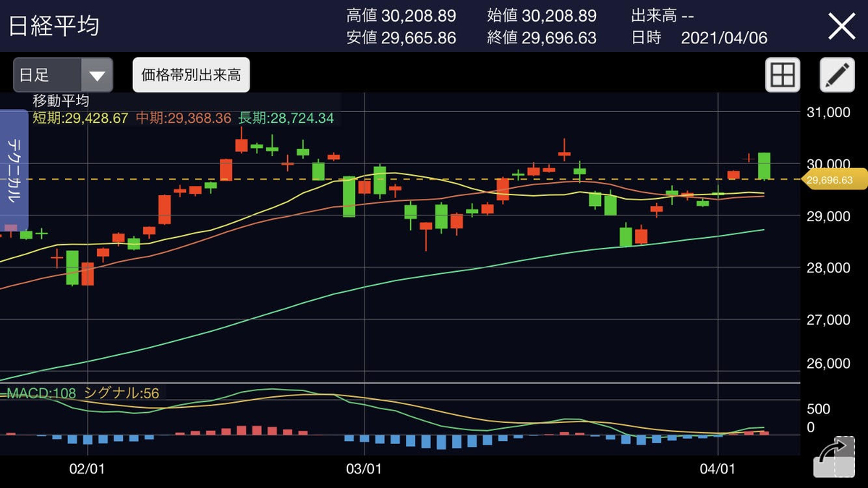868x488 pixels.
Task: Click the 31,000 price axis label
Action: (828, 113)
